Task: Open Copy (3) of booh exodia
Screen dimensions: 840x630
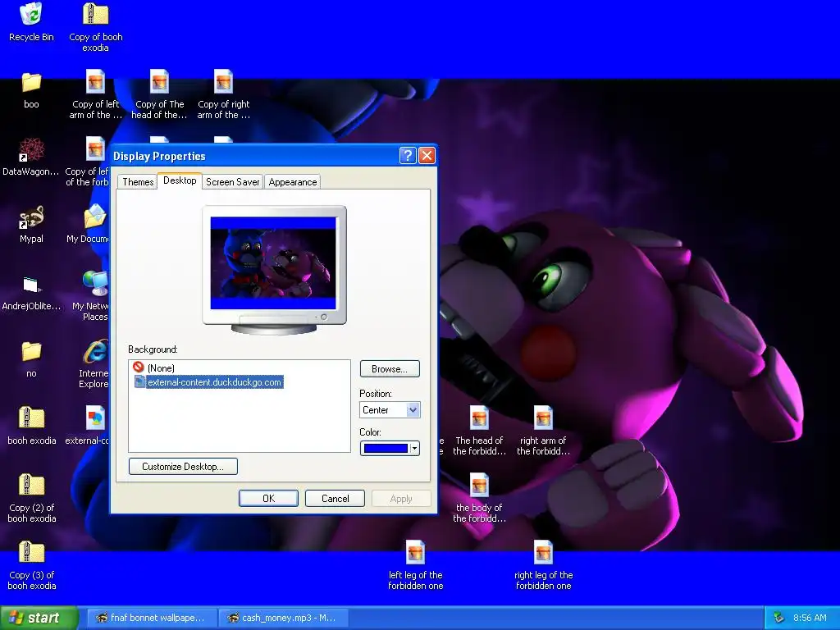Action: tap(31, 552)
